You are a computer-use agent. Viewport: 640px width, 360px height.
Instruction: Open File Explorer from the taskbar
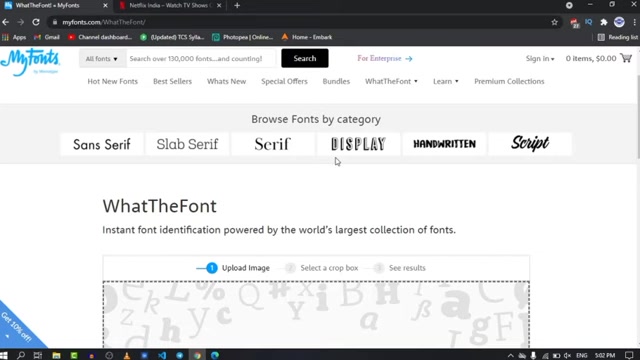(56, 355)
